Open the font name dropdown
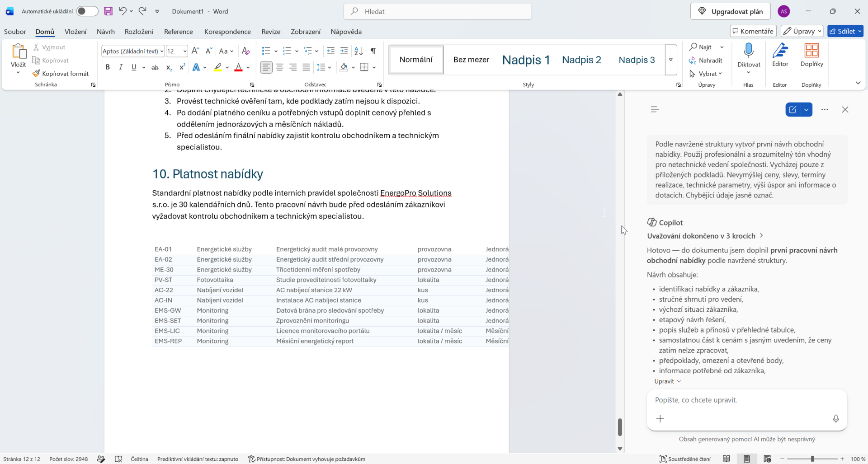 pyautogui.click(x=162, y=51)
